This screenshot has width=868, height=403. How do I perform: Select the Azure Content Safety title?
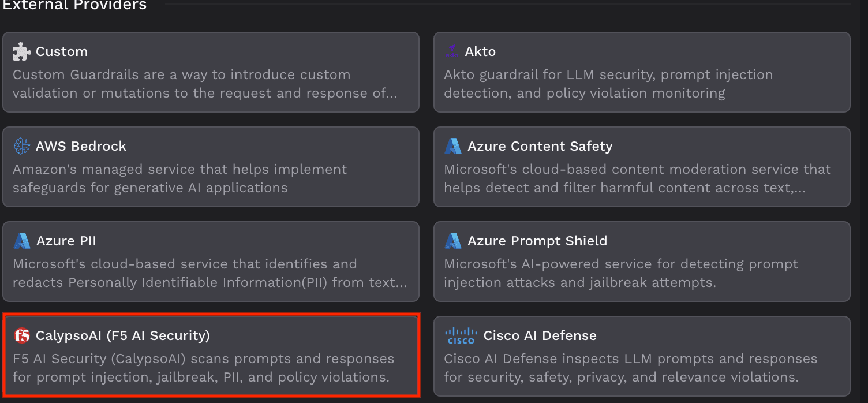540,146
